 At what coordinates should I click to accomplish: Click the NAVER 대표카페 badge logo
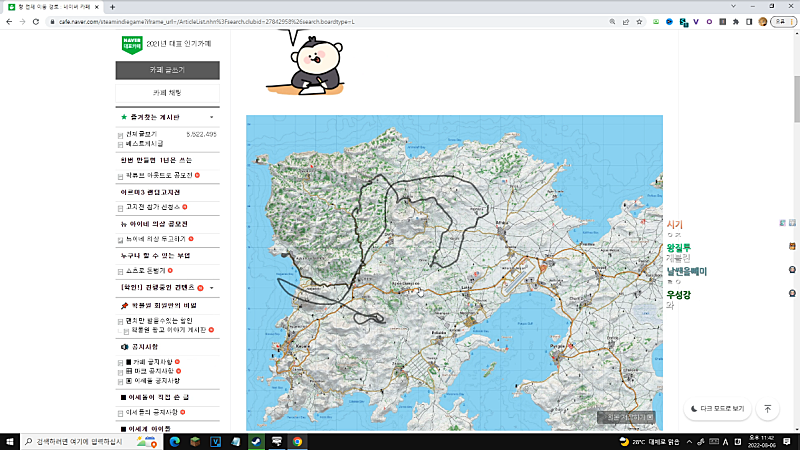[132, 44]
